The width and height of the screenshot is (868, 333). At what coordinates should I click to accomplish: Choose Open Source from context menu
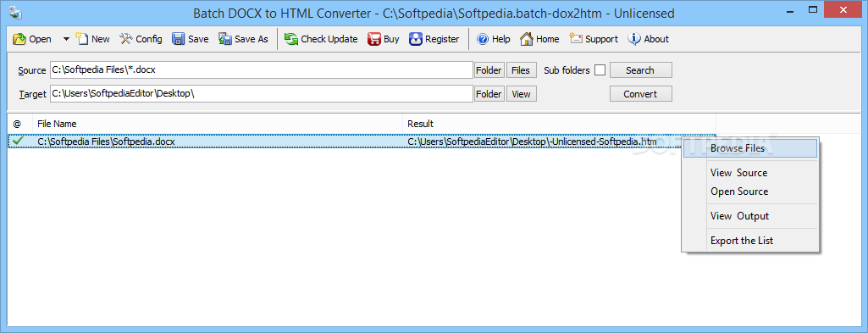750,191
